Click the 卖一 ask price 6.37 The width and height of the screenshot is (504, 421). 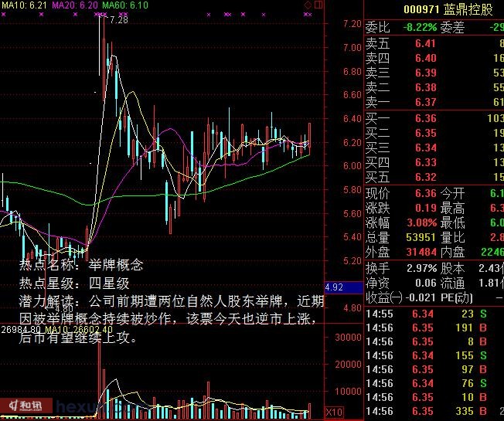[425, 103]
